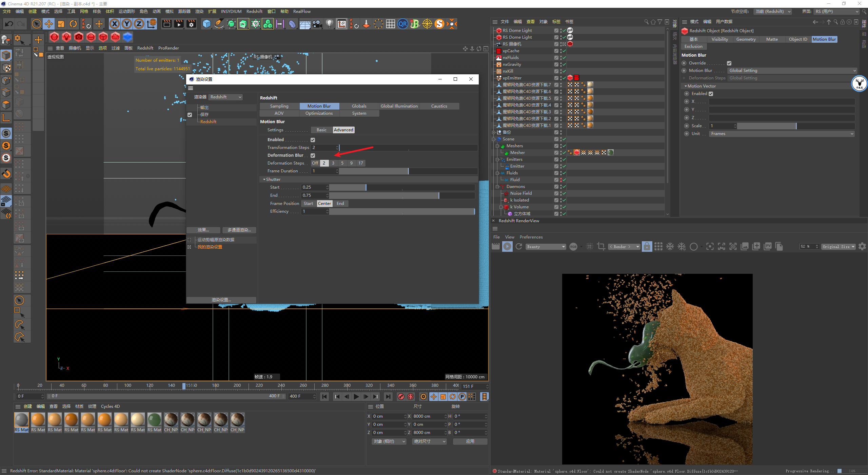Click the 效果... button in render settings
This screenshot has width=868, height=475.
point(203,230)
